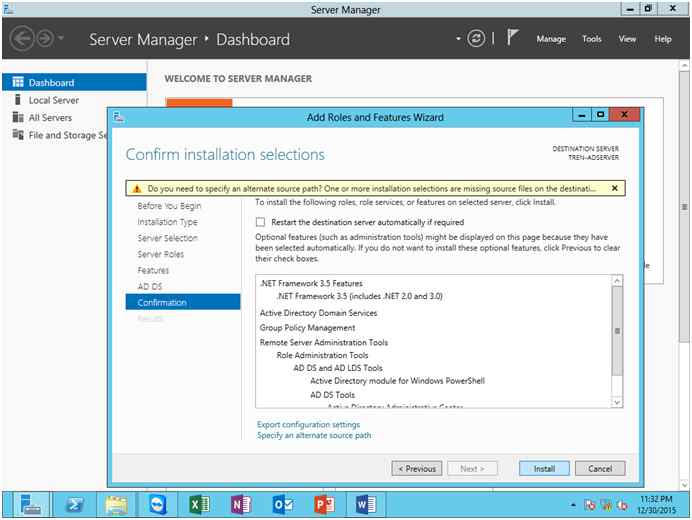
Task: Open PowerPoint from the taskbar
Action: coord(324,505)
